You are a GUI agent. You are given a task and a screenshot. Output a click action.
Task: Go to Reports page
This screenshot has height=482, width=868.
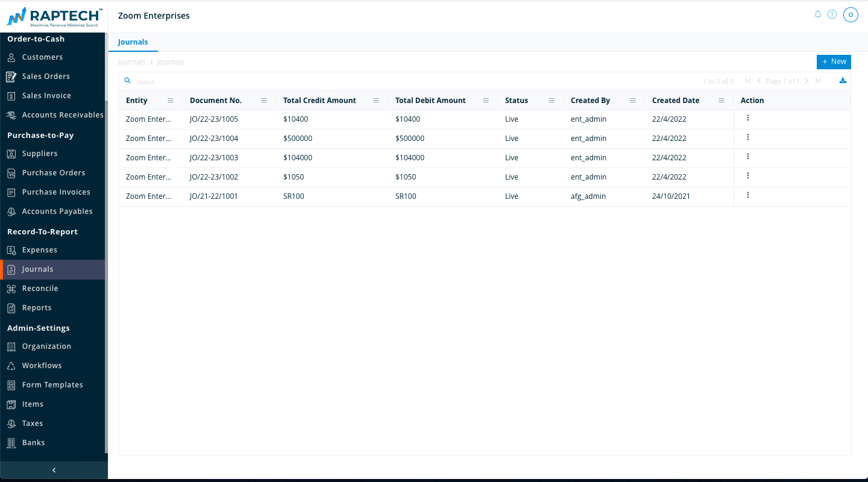tap(37, 308)
